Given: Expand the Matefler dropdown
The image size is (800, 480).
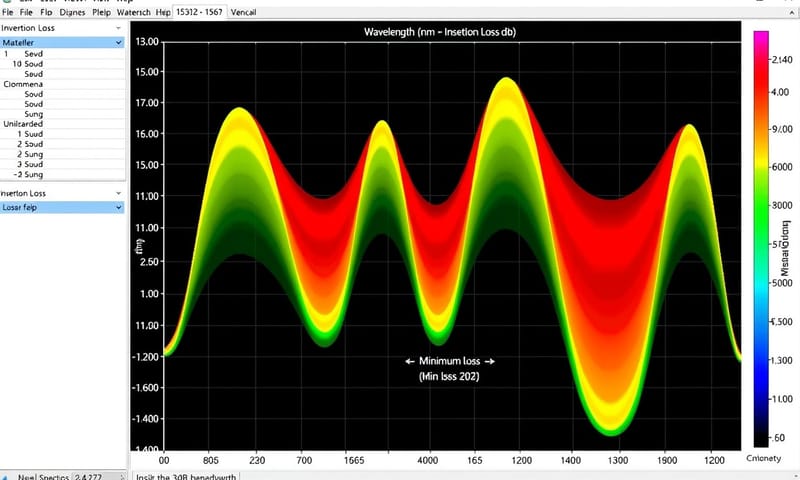Looking at the screenshot, I should [119, 43].
